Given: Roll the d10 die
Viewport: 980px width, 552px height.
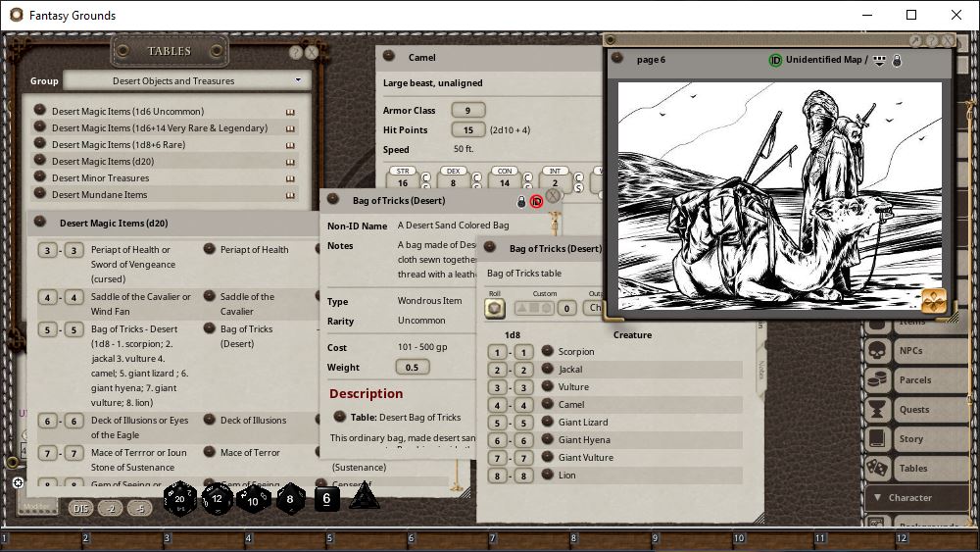Looking at the screenshot, I should (x=253, y=499).
